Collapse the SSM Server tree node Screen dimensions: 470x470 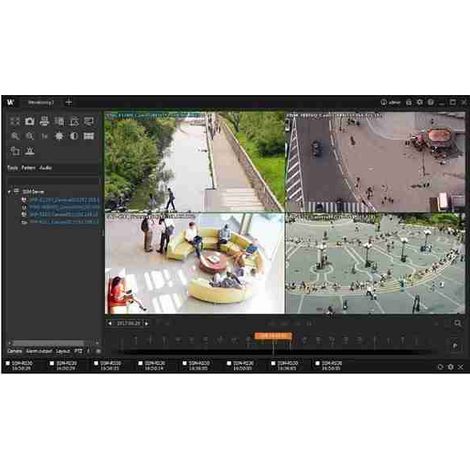9,192
